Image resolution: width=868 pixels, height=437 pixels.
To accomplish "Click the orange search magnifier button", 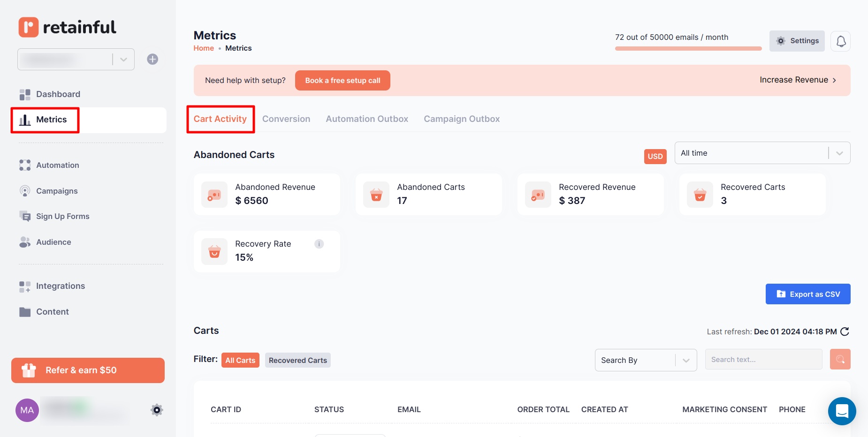I will (x=840, y=359).
